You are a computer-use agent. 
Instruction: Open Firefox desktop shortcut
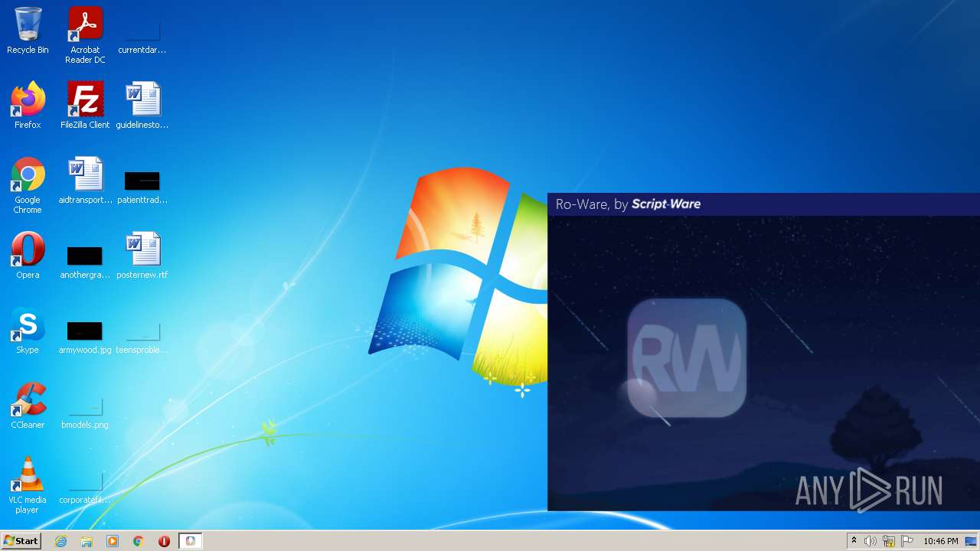pos(28,106)
